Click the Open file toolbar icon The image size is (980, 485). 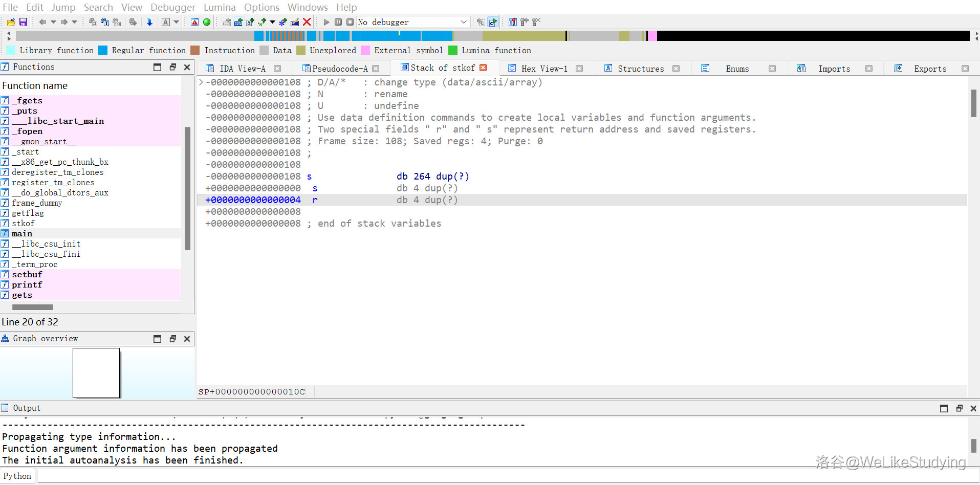coord(11,22)
